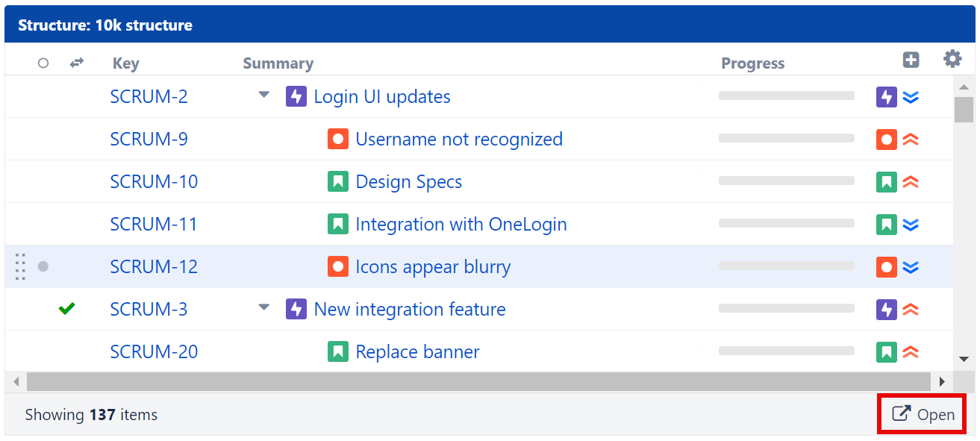Toggle the select-all circle in the header
Screen dimensions: 980x441
[x=43, y=63]
